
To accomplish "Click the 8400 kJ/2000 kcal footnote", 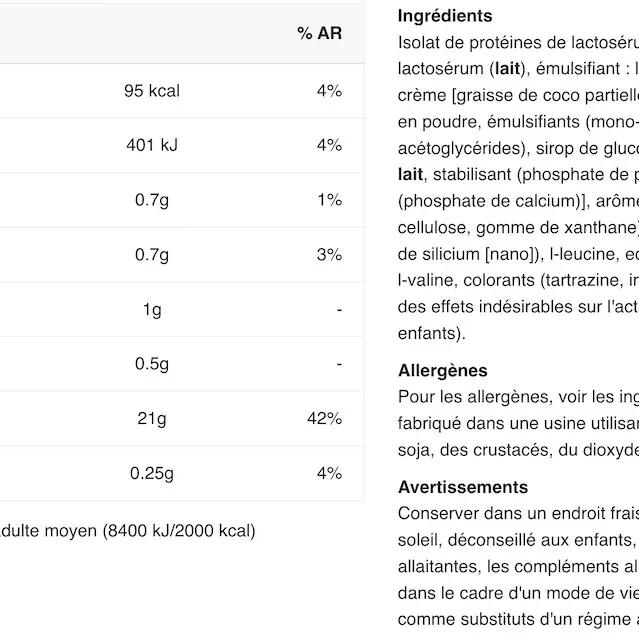I will click(179, 531).
